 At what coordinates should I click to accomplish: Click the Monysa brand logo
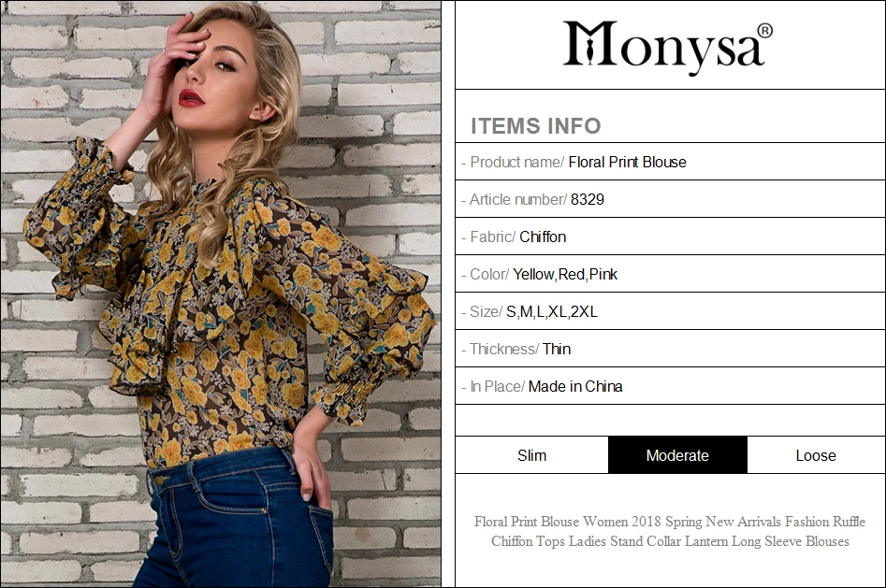pos(667,47)
